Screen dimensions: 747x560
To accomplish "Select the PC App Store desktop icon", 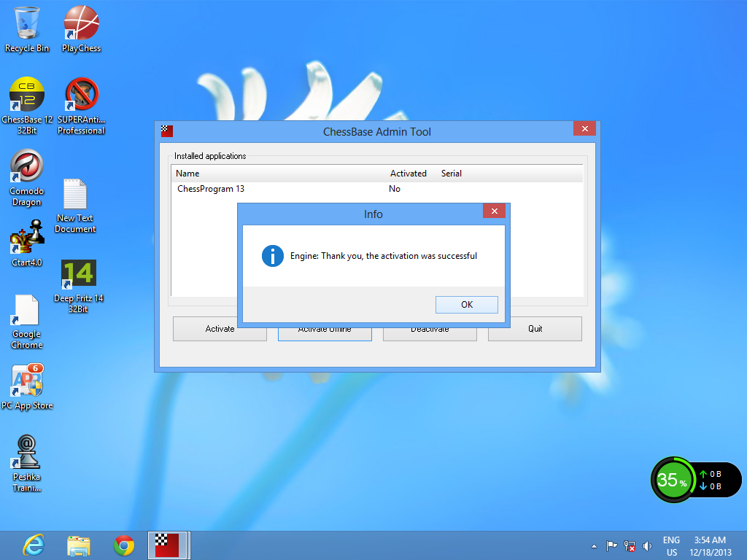I will click(27, 386).
